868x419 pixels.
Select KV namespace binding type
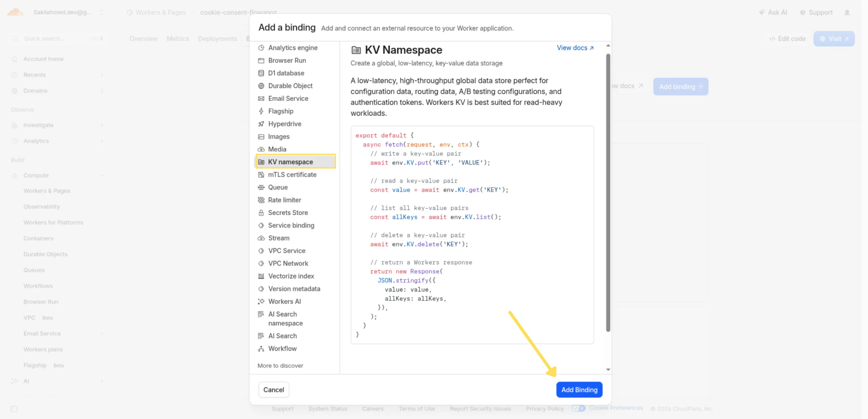[295, 162]
